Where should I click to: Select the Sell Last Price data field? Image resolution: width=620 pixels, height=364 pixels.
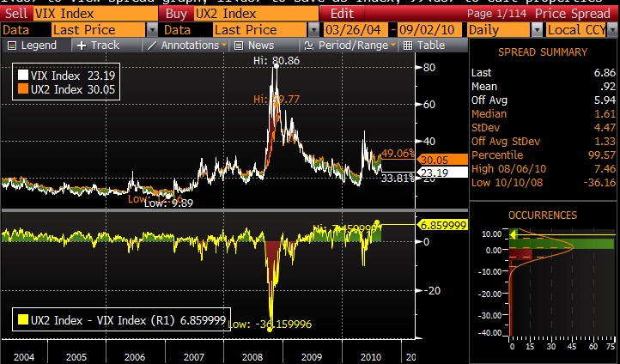[x=99, y=30]
